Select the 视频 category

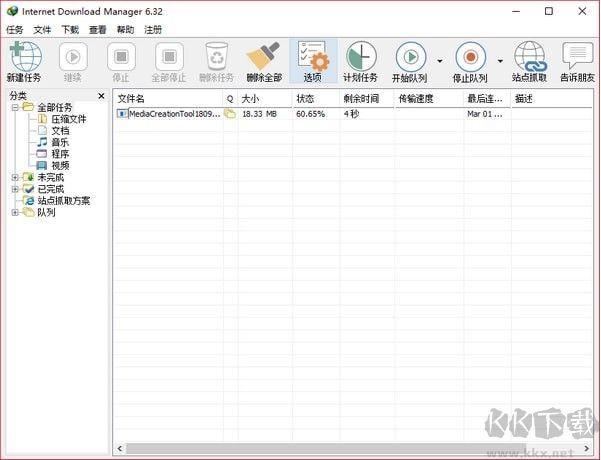coord(61,166)
